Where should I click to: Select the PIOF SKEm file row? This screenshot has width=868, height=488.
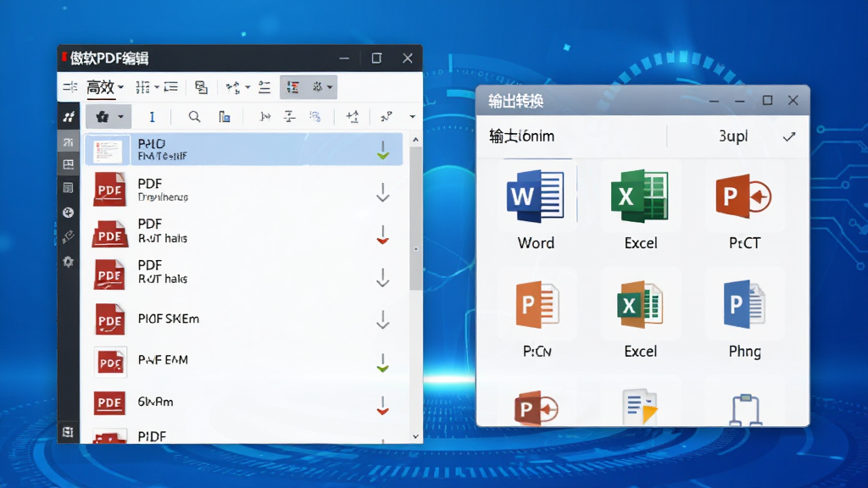click(x=243, y=319)
